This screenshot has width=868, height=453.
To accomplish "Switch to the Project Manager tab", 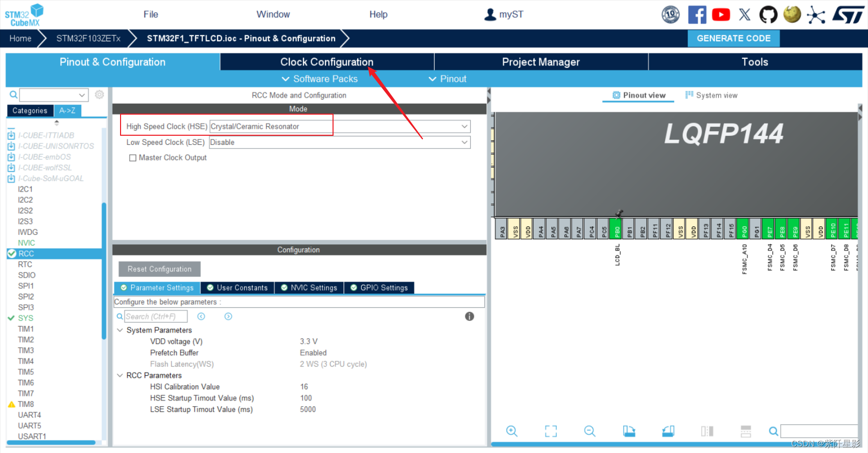I will point(541,62).
